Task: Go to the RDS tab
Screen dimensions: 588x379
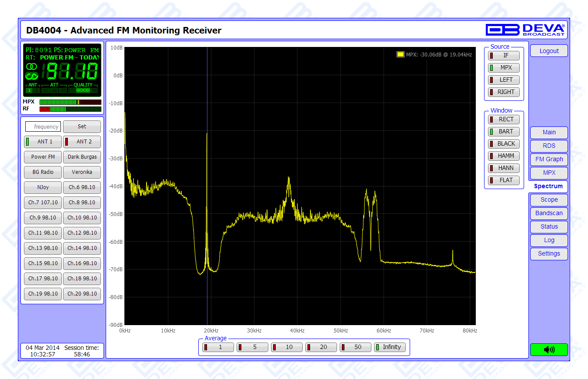Action: pos(549,146)
